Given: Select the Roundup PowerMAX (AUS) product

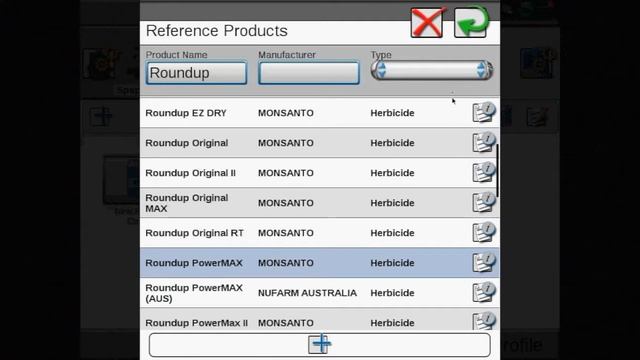Looking at the screenshot, I should coord(320,293).
